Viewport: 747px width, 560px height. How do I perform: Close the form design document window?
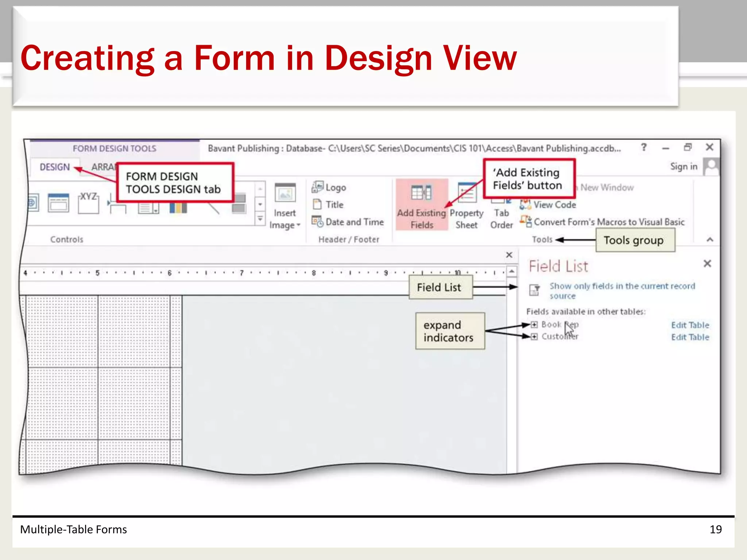click(x=509, y=255)
